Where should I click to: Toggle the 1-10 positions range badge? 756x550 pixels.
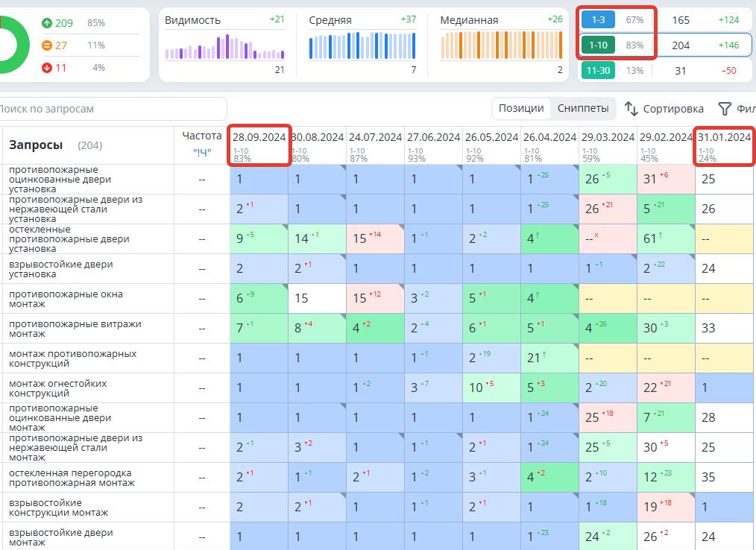point(598,45)
